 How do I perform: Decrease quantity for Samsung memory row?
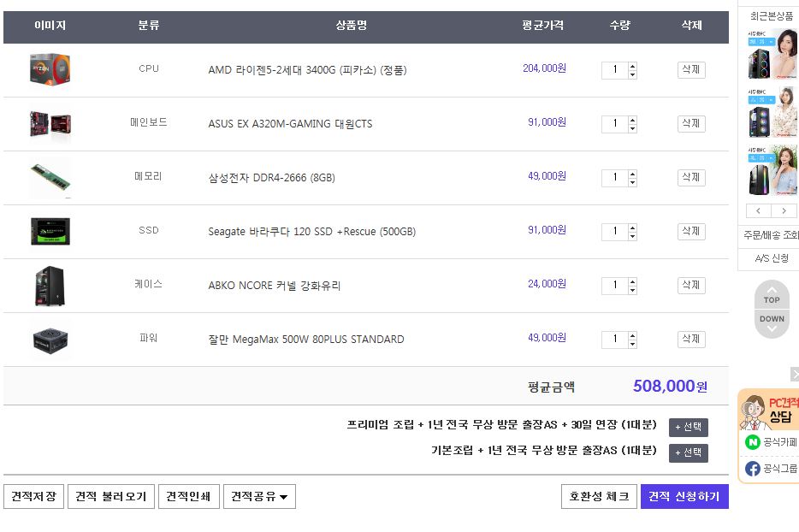coord(632,182)
